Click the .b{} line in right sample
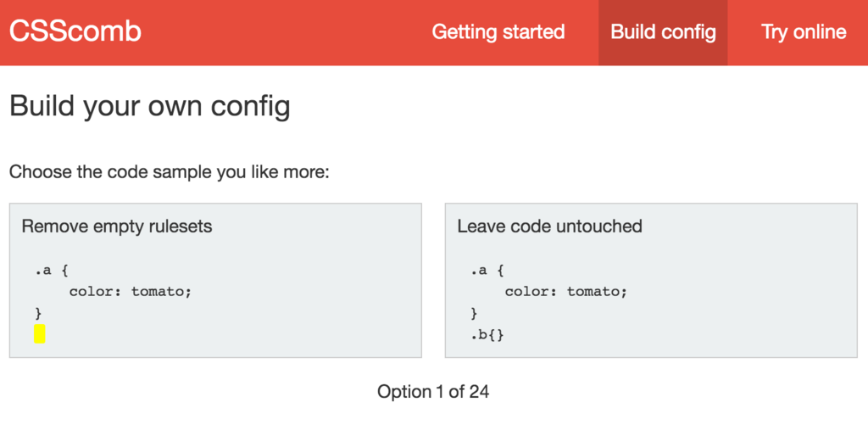The height and width of the screenshot is (425, 868). coord(487,335)
